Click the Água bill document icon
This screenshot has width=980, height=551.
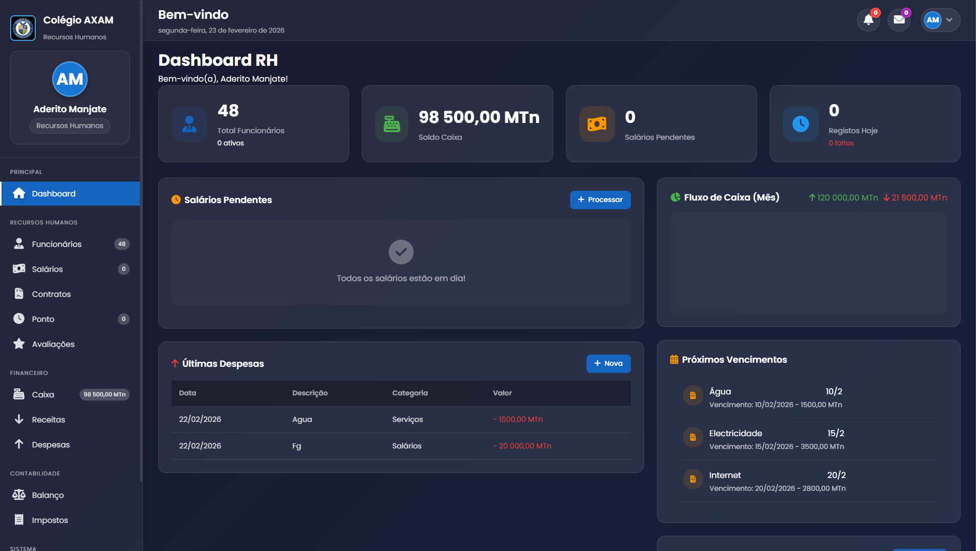click(693, 395)
